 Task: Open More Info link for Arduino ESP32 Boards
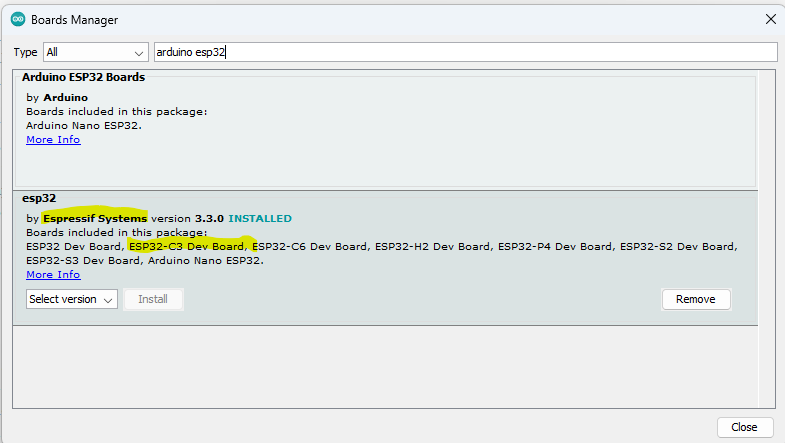click(x=53, y=140)
